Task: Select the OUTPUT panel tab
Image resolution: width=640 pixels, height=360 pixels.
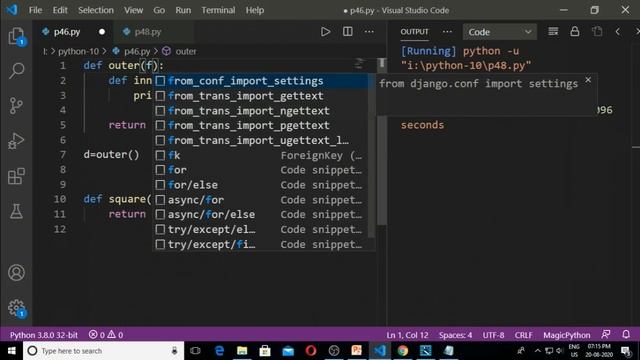Action: click(x=414, y=32)
